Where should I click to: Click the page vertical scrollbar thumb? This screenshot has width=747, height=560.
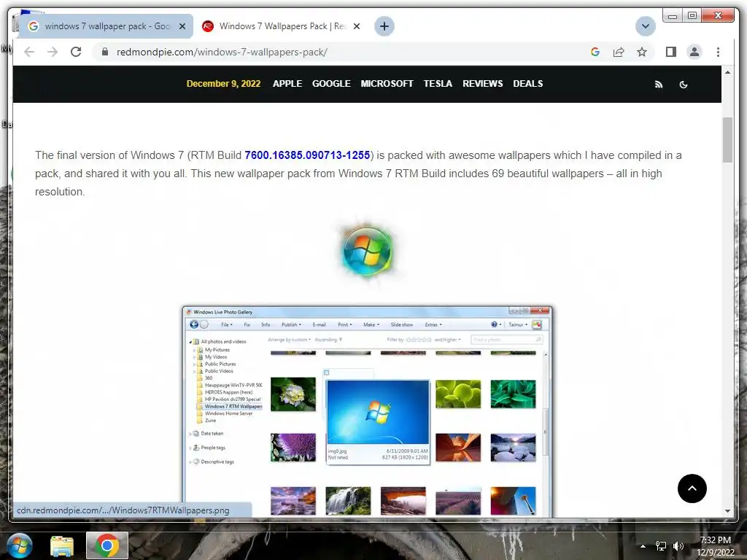click(x=727, y=139)
